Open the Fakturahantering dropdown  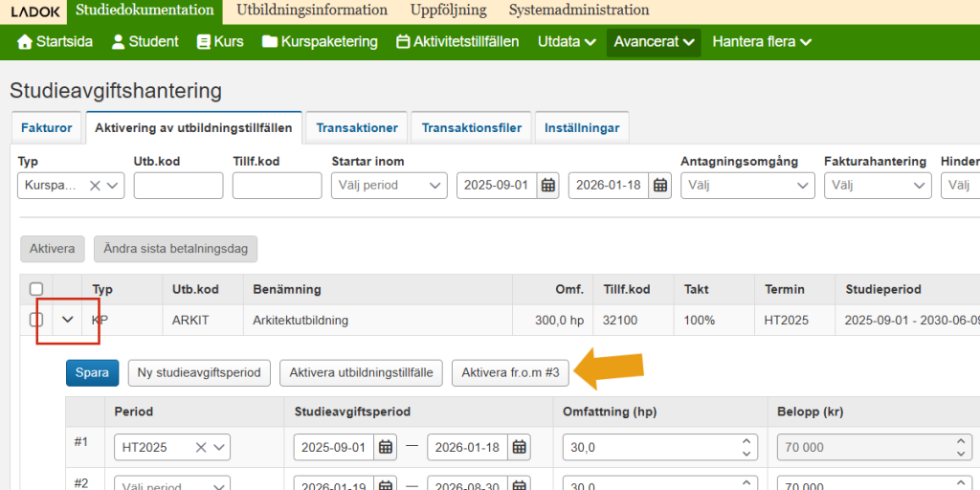tap(878, 186)
